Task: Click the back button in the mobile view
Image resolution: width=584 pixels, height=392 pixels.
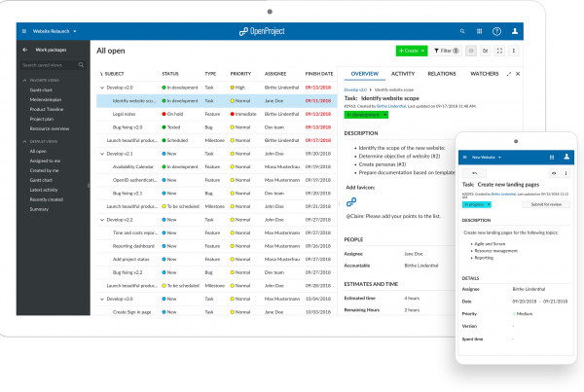Action: [474, 173]
